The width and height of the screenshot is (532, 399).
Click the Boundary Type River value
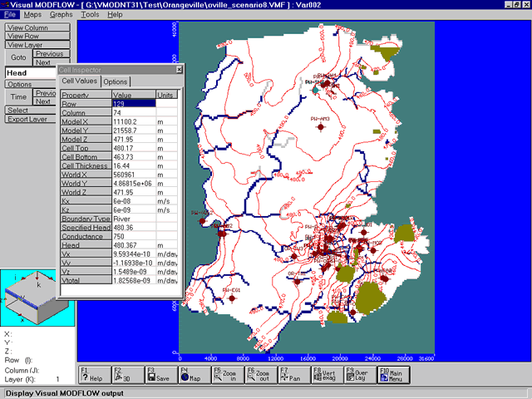coord(134,219)
